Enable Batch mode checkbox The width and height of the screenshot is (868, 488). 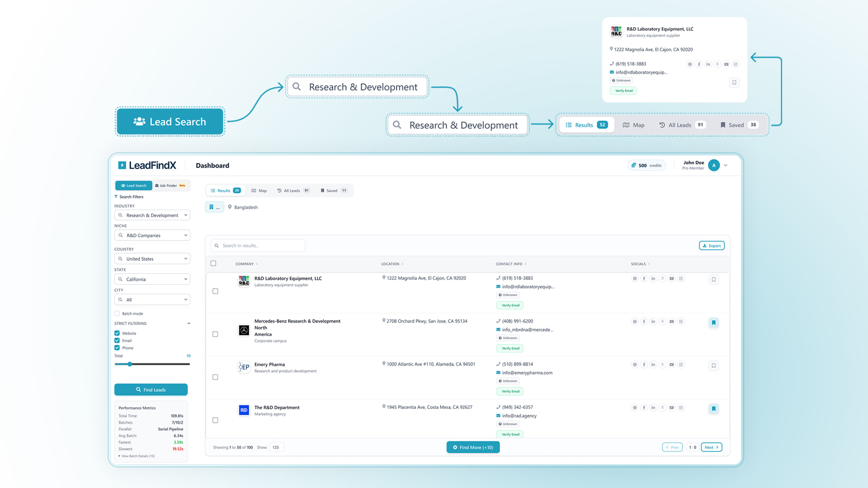(x=117, y=313)
